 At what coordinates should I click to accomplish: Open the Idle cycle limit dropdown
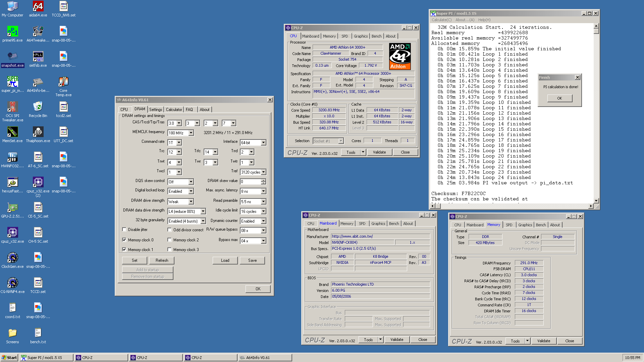tap(264, 212)
